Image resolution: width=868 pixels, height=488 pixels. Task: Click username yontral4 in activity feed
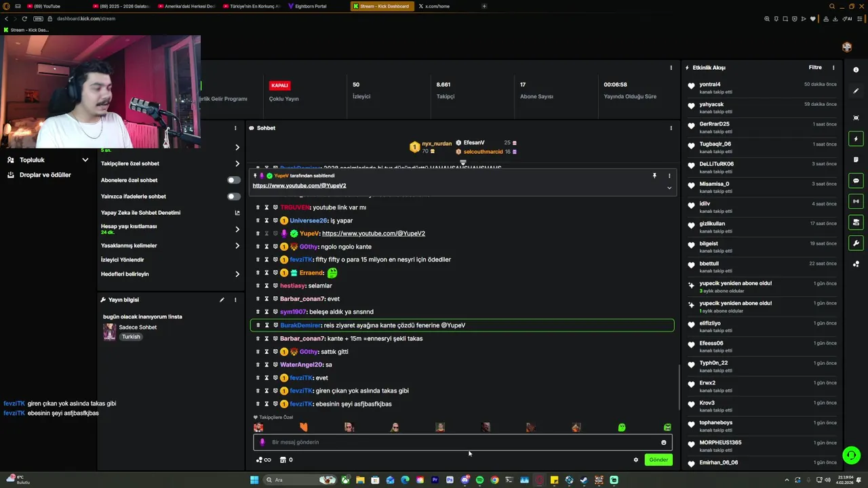tap(710, 85)
